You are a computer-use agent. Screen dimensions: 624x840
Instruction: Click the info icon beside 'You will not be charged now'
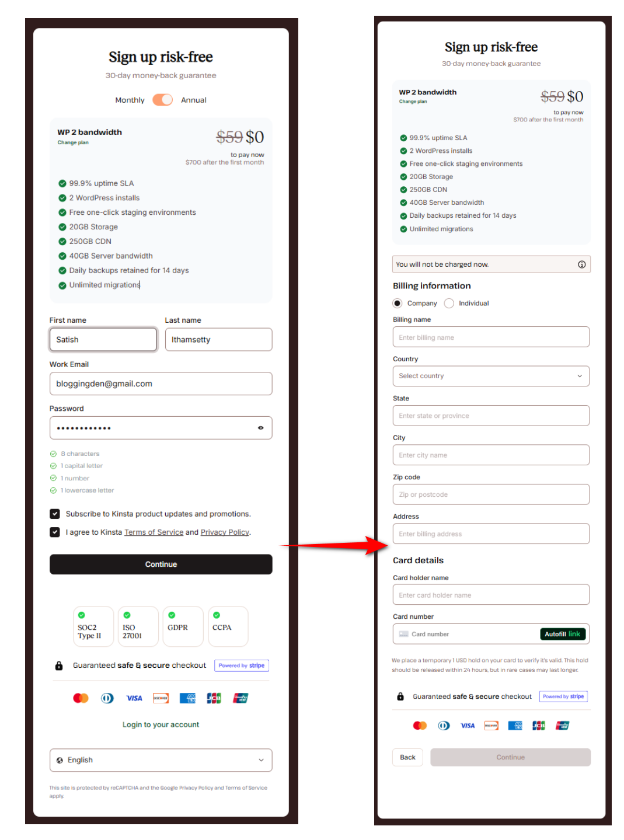581,264
